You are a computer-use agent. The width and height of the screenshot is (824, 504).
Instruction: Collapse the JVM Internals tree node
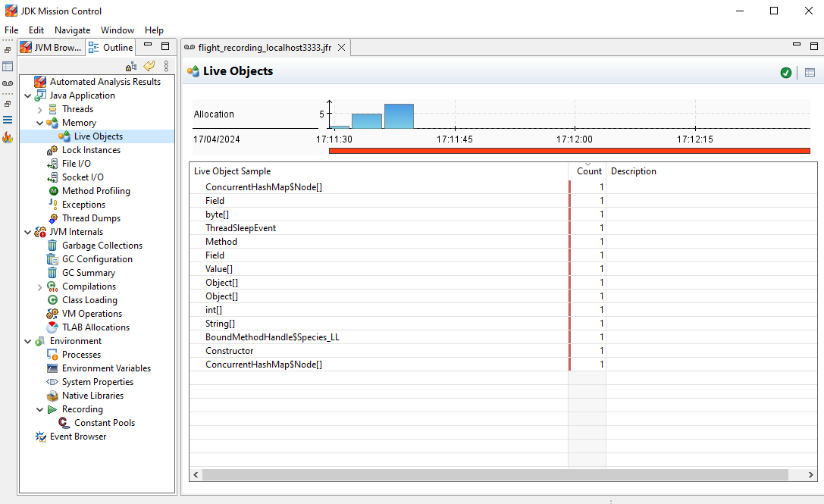coord(28,232)
